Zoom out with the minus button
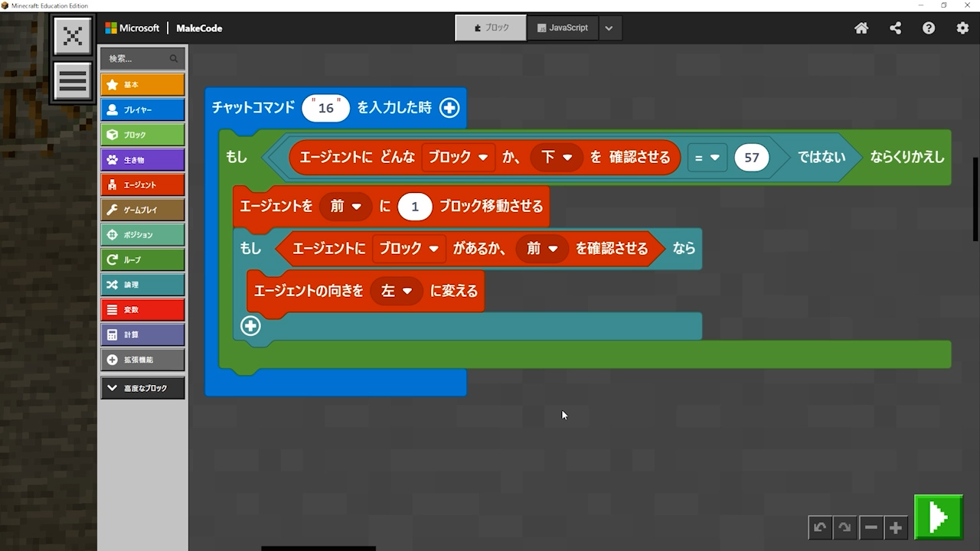Screen dimensions: 980x551 [x=871, y=527]
